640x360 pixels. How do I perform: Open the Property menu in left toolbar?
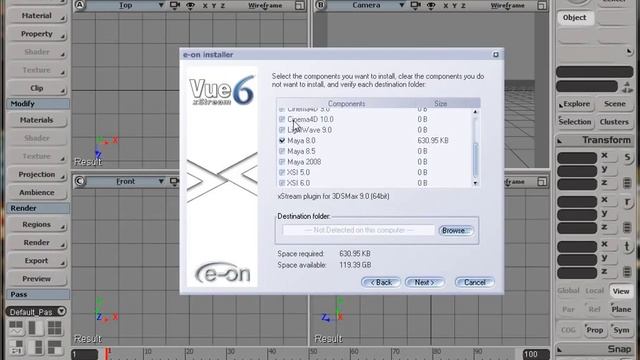pos(37,34)
